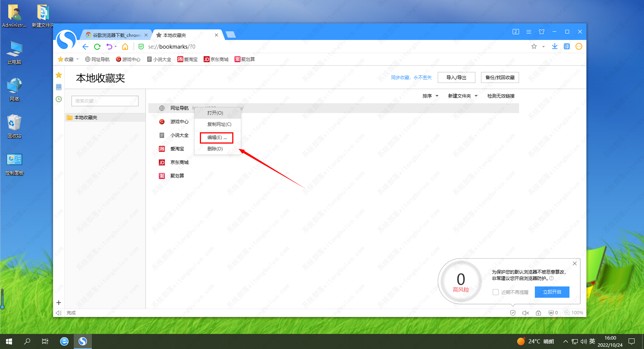644x349 pixels.
Task: Expand the 排序 sort dropdown
Action: coord(437,96)
